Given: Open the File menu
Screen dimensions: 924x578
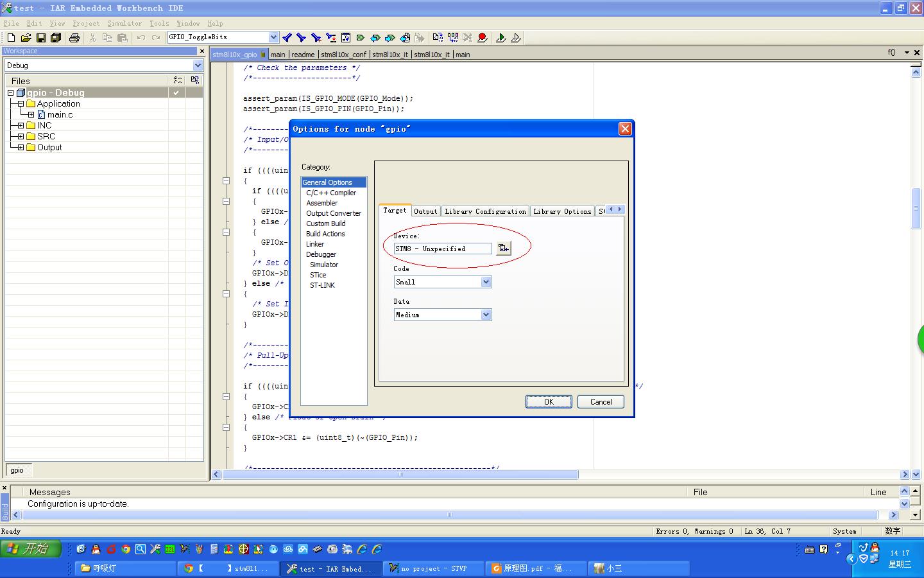Looking at the screenshot, I should 11,23.
